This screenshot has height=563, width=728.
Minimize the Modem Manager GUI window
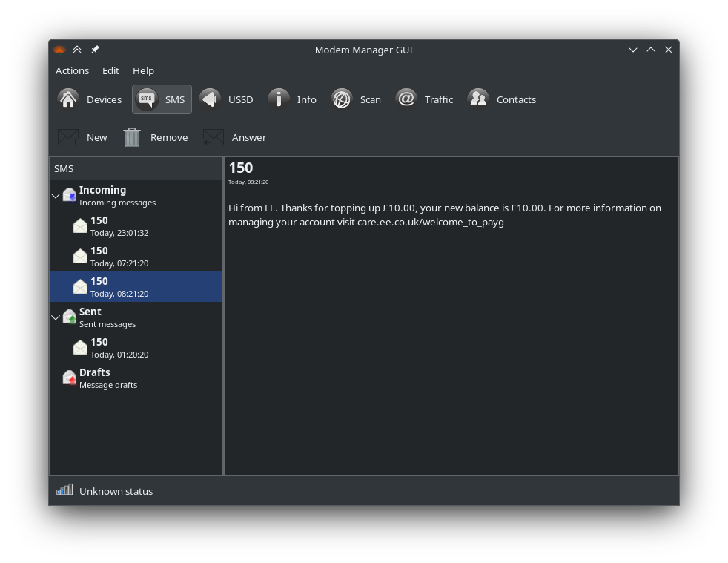pyautogui.click(x=633, y=50)
